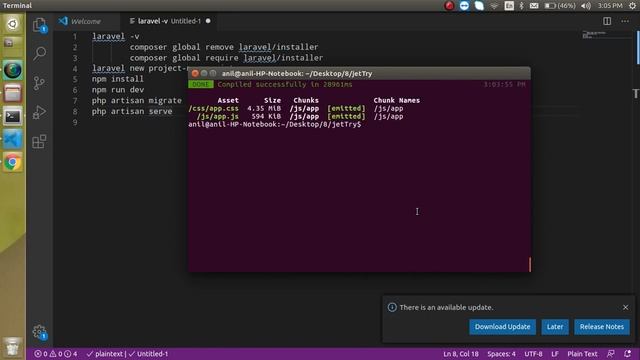The image size is (640, 360).
Task: Select language mode Plain Text
Action: (x=582, y=354)
